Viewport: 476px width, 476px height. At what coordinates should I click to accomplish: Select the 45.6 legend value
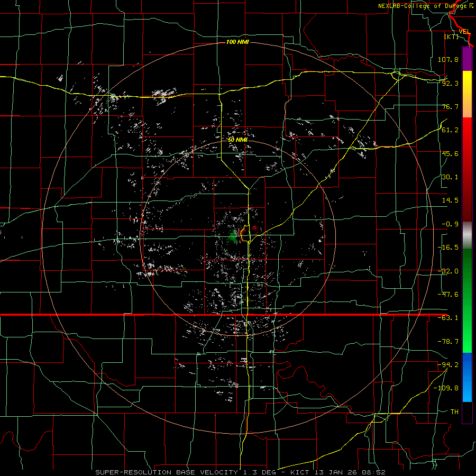point(450,153)
